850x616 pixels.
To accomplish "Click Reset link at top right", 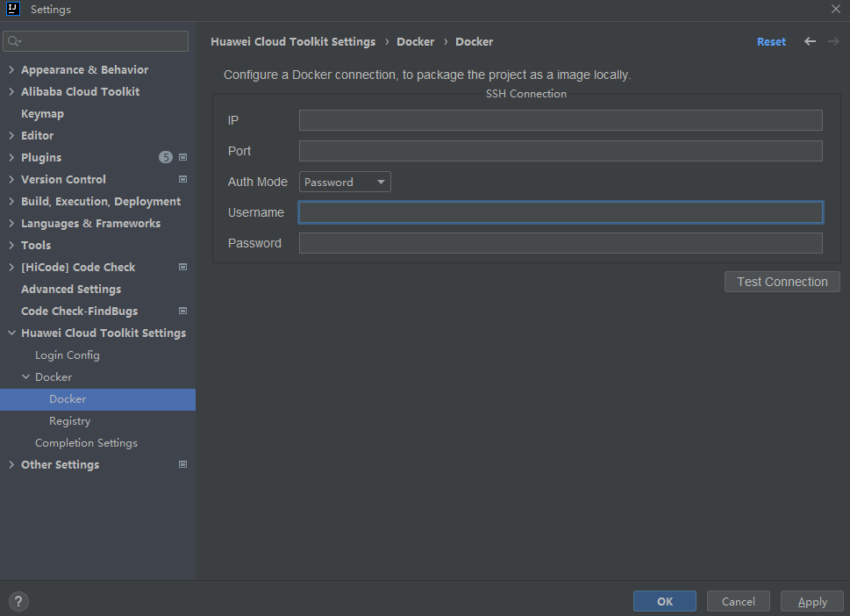I will coord(771,42).
